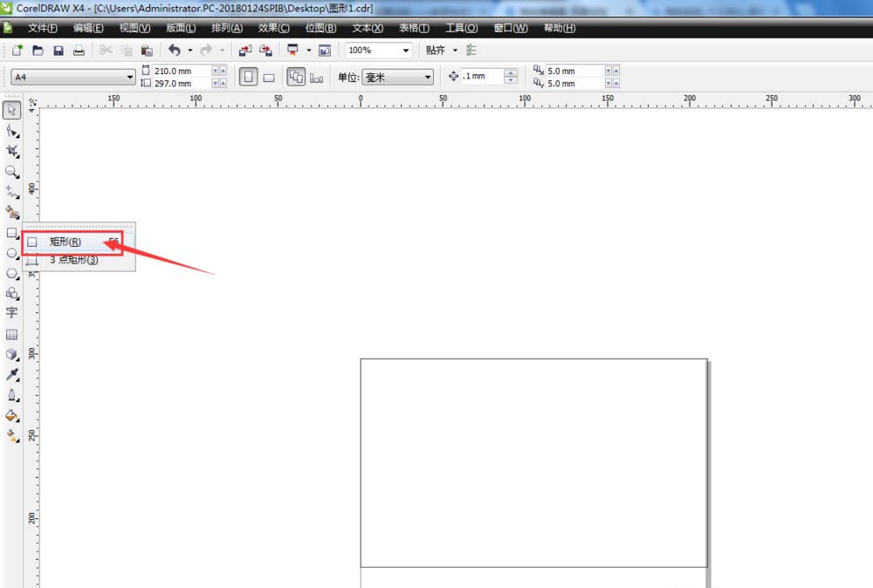Click the New document icon
This screenshot has width=873, height=588.
coord(17,50)
